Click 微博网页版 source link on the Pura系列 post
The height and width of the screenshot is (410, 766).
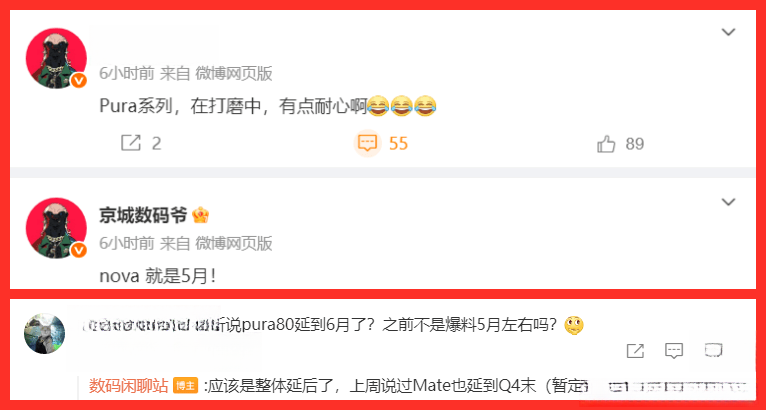click(x=234, y=73)
